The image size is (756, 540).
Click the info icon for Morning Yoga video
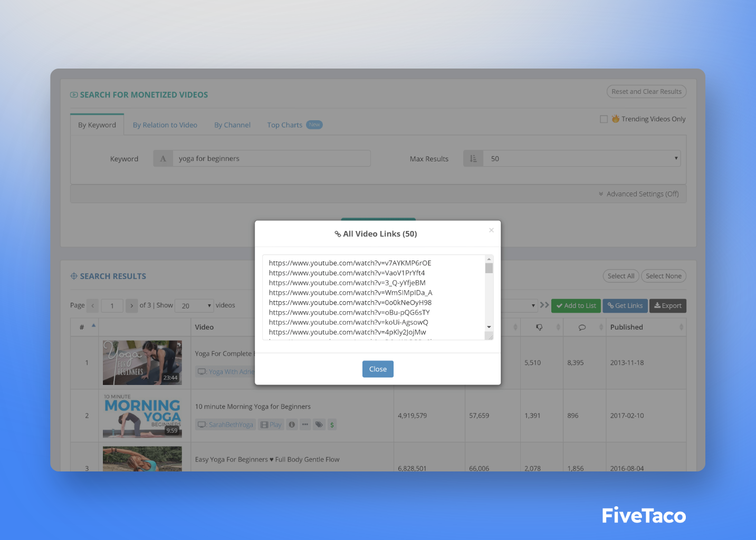point(292,425)
